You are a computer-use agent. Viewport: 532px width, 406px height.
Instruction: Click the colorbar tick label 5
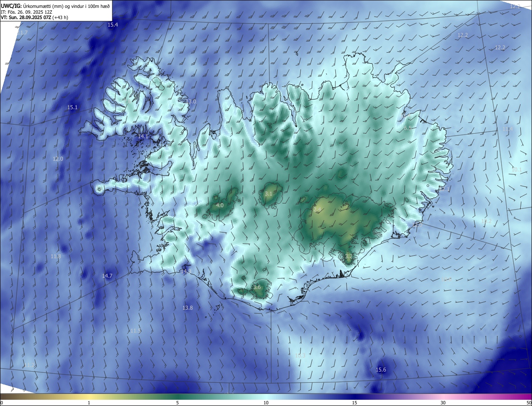tap(177, 403)
